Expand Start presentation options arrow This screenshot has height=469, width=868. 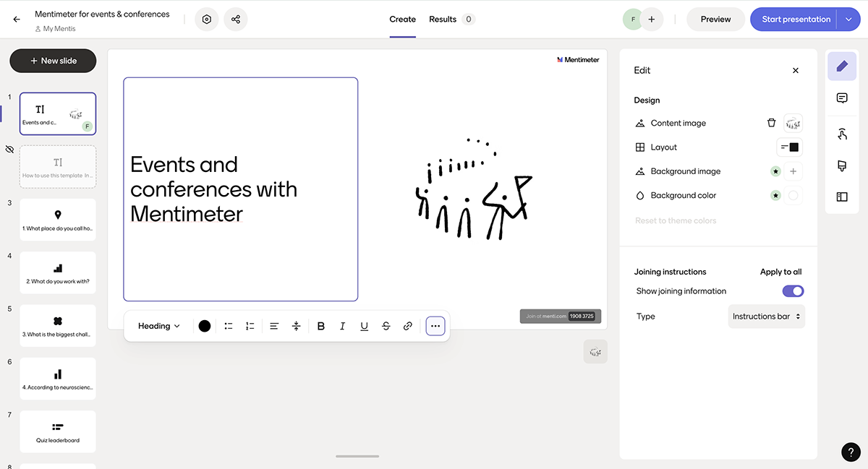pyautogui.click(x=849, y=20)
